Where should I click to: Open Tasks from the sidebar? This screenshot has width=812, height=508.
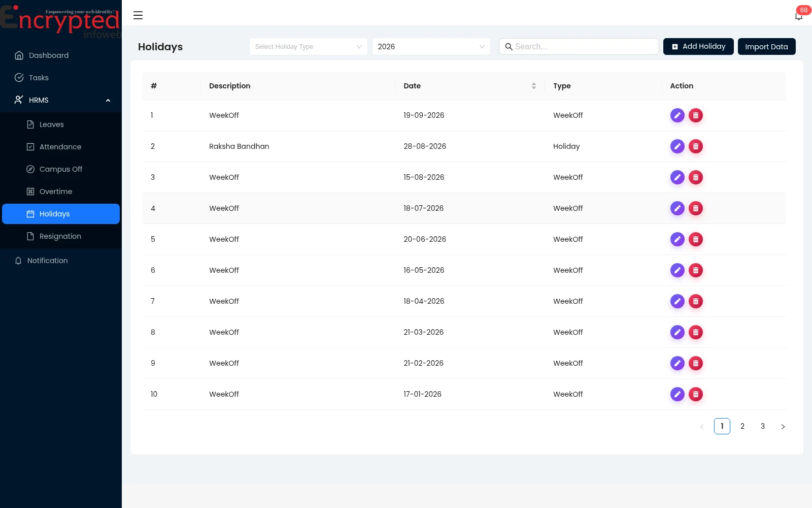(61, 78)
